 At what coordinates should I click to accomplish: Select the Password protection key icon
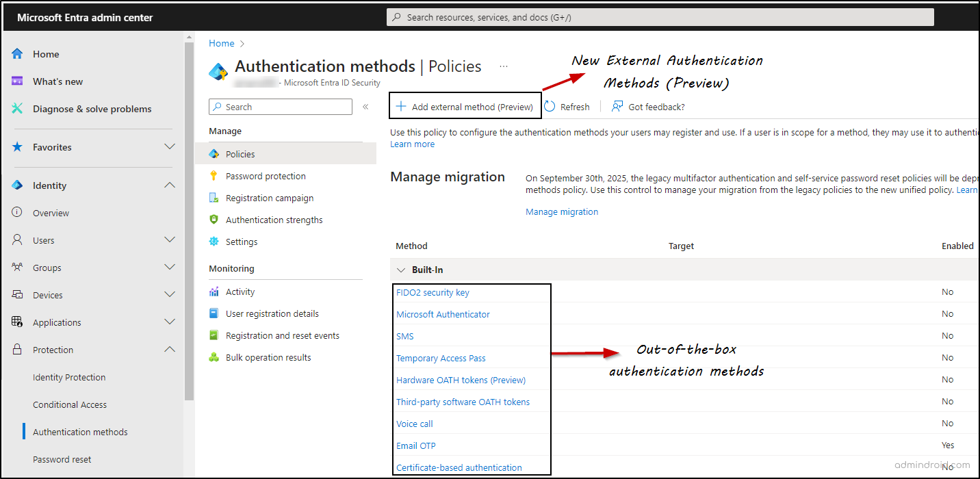(x=216, y=175)
